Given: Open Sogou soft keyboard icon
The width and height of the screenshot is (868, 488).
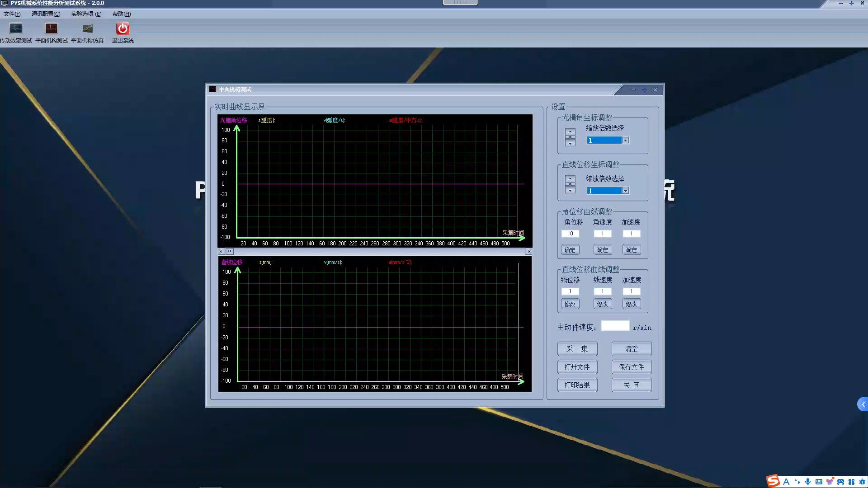Looking at the screenshot, I should [819, 482].
